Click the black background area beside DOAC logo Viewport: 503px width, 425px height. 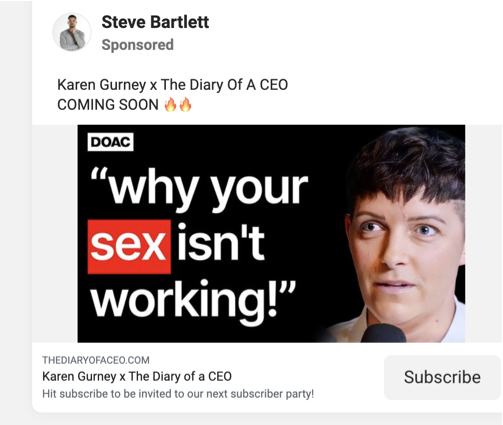click(x=233, y=143)
